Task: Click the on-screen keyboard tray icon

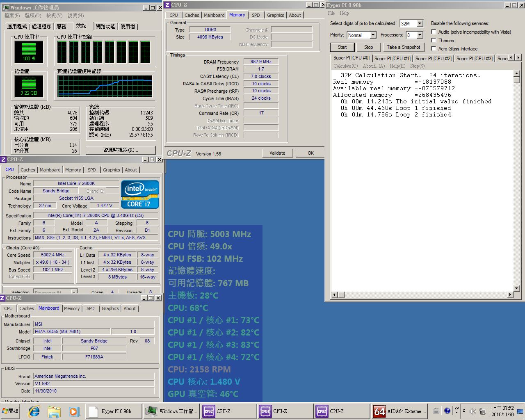Action: click(x=436, y=411)
